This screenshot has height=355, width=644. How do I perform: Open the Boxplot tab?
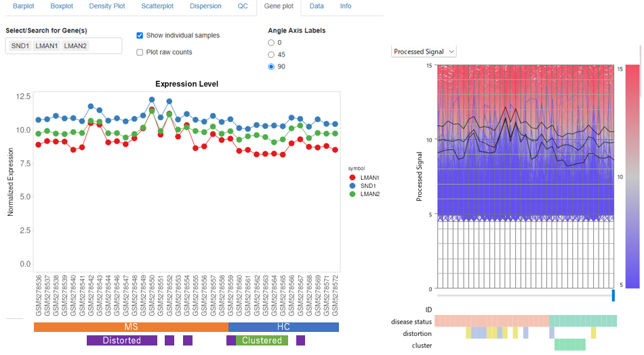62,6
